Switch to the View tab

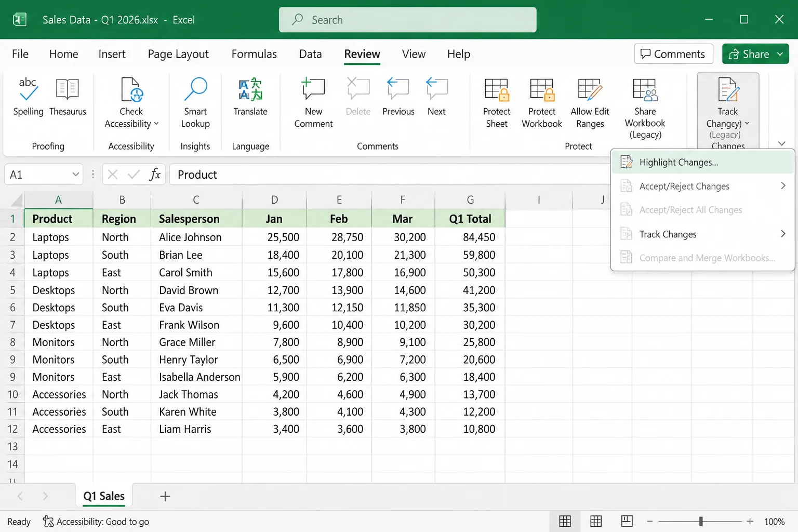(414, 54)
